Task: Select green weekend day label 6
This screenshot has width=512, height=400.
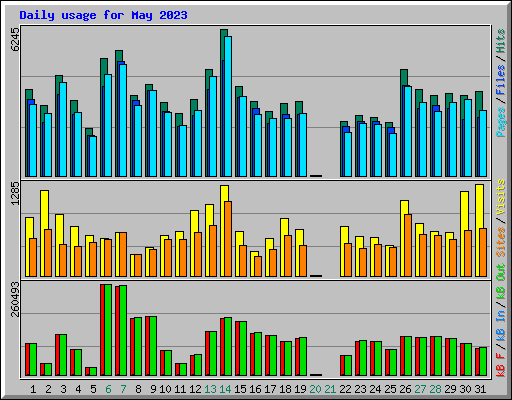Action: point(108,389)
